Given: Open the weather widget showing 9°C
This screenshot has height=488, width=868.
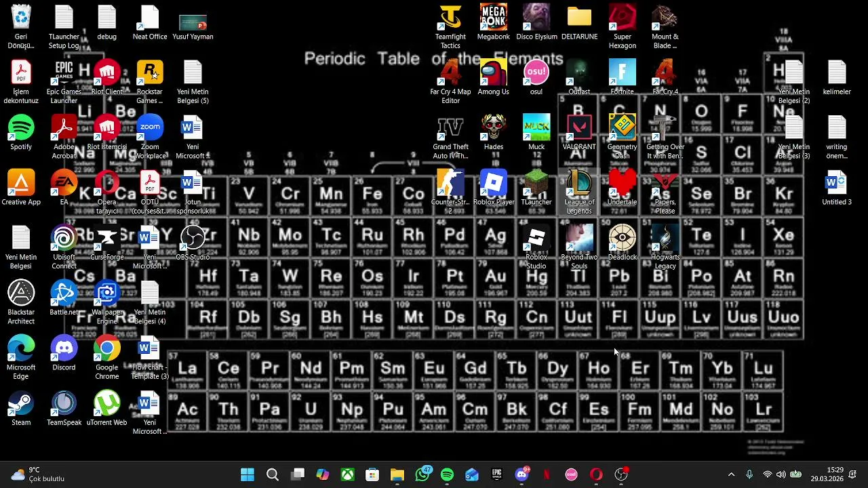Looking at the screenshot, I should pos(39,474).
